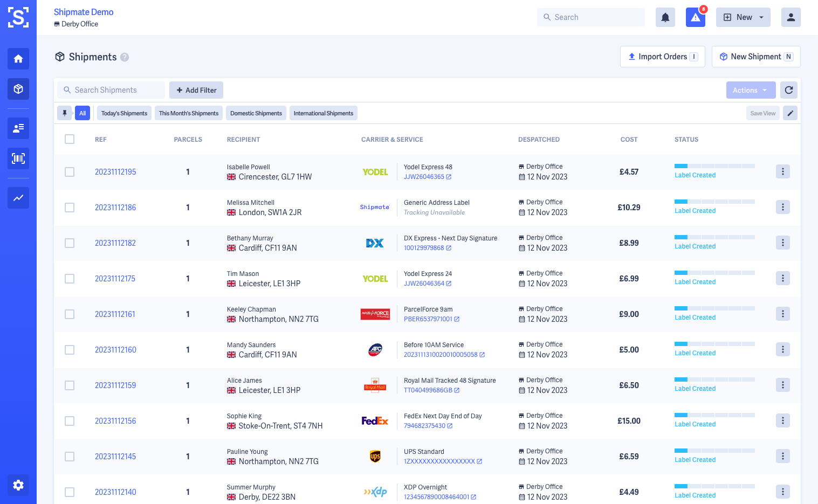Sort by the DESPATCHED column header
The width and height of the screenshot is (818, 504).
tap(539, 140)
